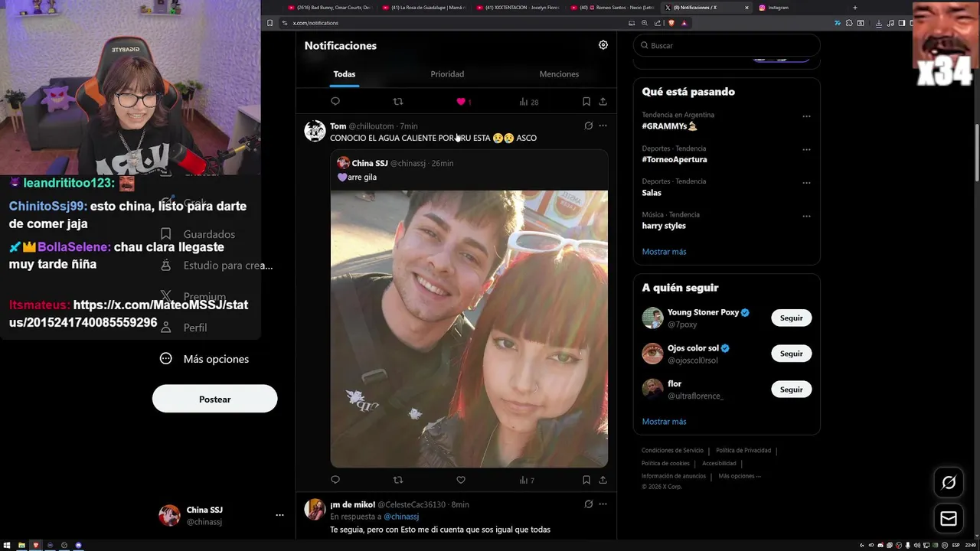Open harry styles trending topic
Viewport: 980px width, 551px height.
664,226
